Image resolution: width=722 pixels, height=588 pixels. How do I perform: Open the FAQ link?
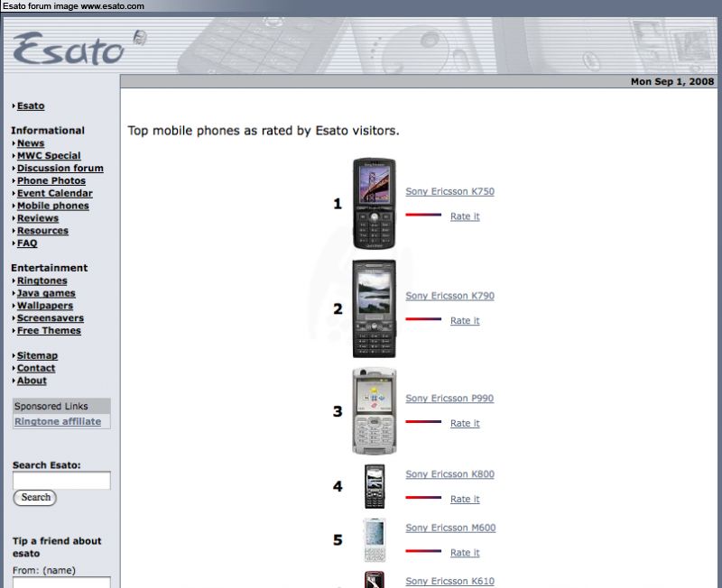click(27, 243)
